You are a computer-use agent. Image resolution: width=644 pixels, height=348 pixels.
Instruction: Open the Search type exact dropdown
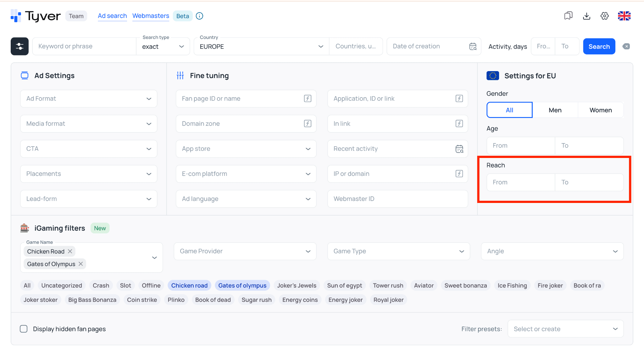tap(163, 46)
